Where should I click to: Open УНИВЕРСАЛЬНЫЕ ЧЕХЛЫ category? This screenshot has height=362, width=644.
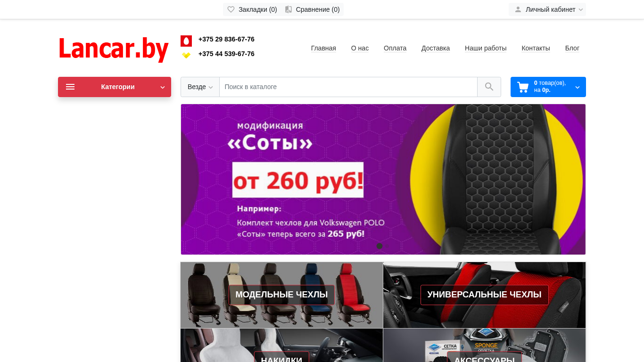(485, 295)
